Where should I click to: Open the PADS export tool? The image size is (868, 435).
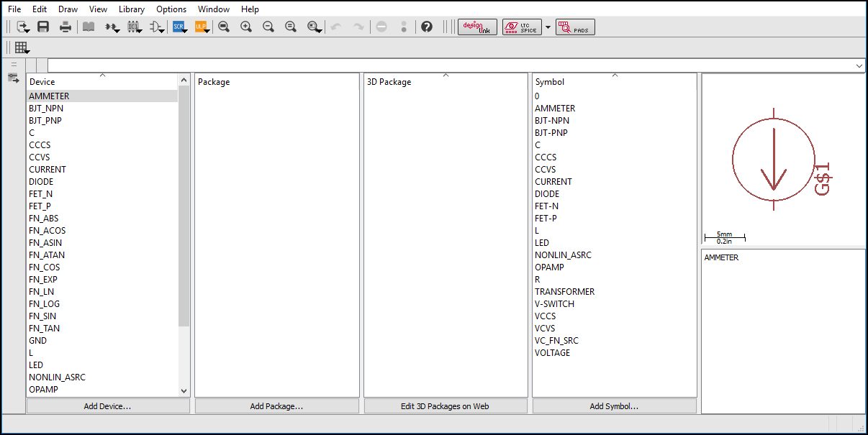575,27
